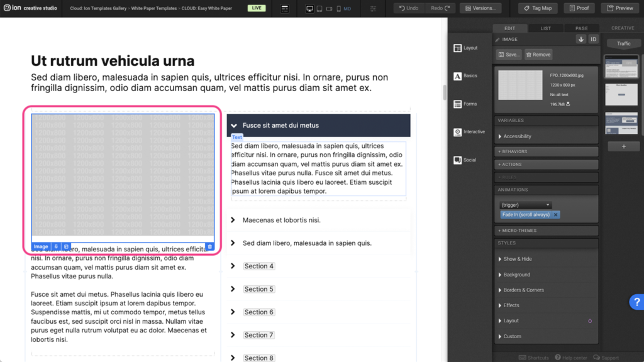Toggle the LIVE status badge
Image resolution: width=644 pixels, height=362 pixels.
(256, 8)
